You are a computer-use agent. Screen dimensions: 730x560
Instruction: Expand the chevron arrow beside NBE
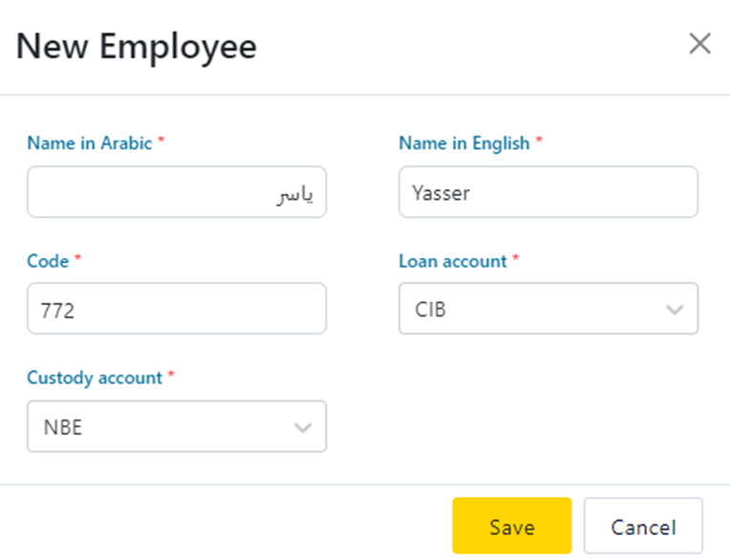tap(303, 427)
